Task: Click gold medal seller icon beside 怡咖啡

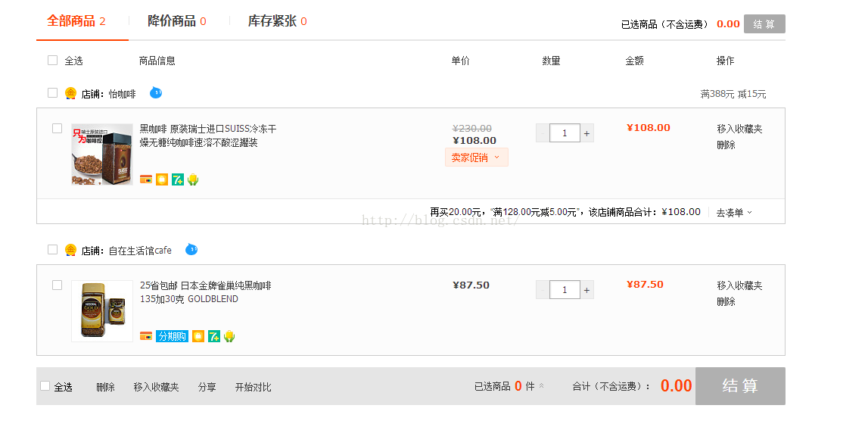Action: tap(70, 94)
